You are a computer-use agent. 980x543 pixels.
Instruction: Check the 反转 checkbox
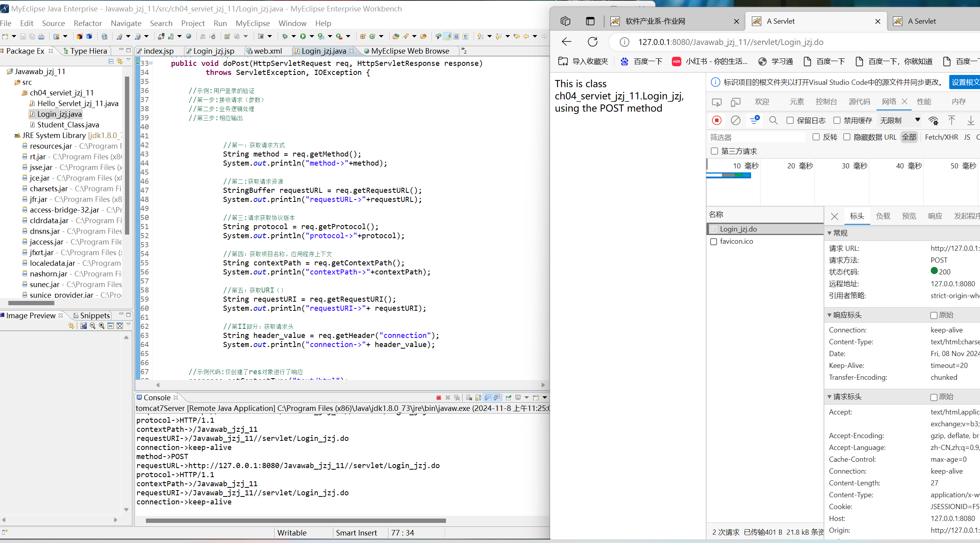coord(816,137)
